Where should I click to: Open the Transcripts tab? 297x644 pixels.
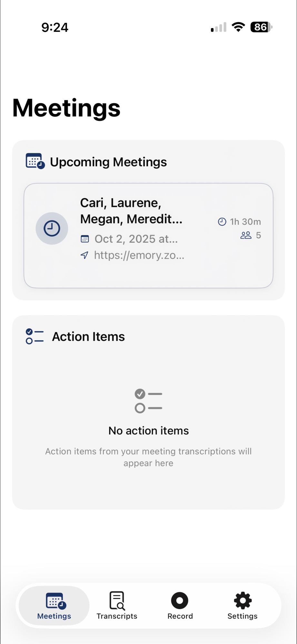tap(117, 605)
